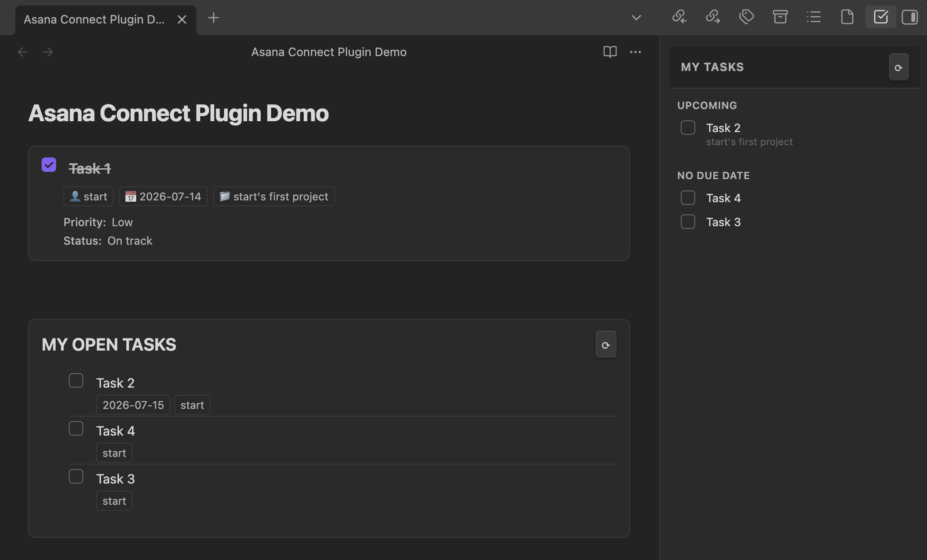The image size is (927, 560).
Task: Open more options three-dot menu
Action: (635, 52)
